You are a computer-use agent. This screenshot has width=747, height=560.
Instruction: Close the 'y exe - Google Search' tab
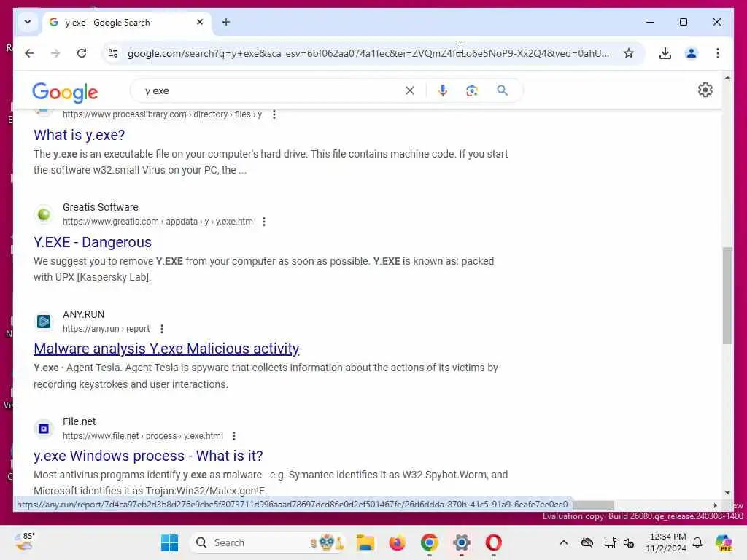pos(200,22)
